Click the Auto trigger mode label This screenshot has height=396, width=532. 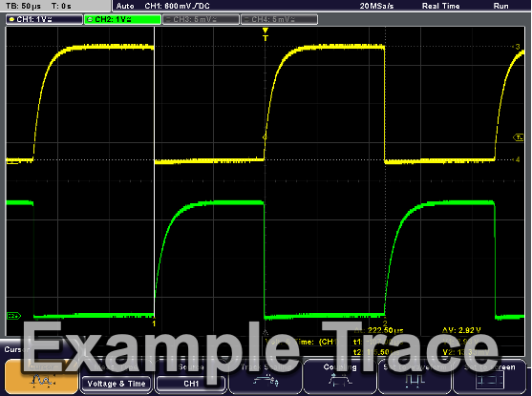(125, 6)
